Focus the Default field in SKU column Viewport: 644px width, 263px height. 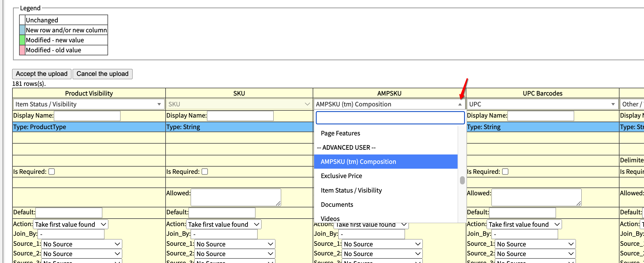click(x=222, y=213)
